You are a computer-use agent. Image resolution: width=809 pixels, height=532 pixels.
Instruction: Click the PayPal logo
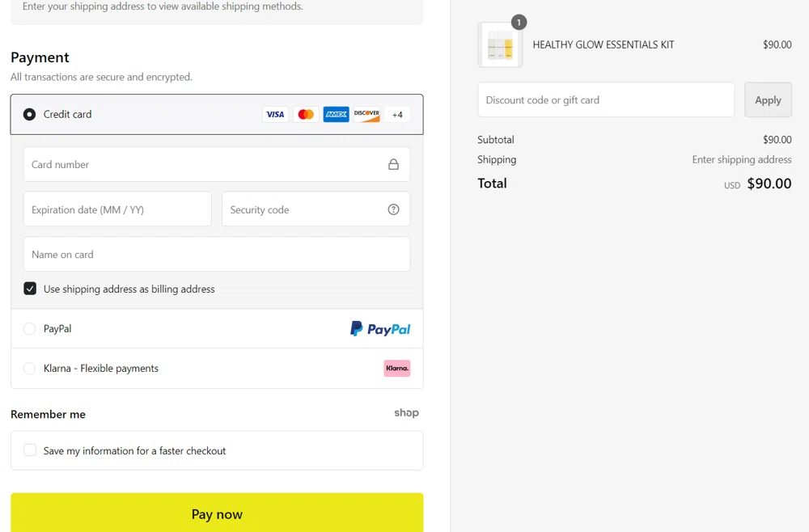[379, 328]
